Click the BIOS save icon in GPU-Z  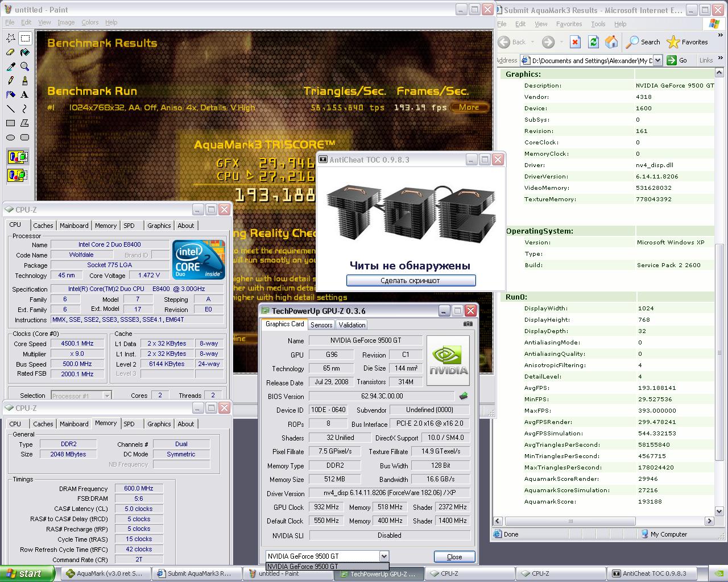click(464, 396)
